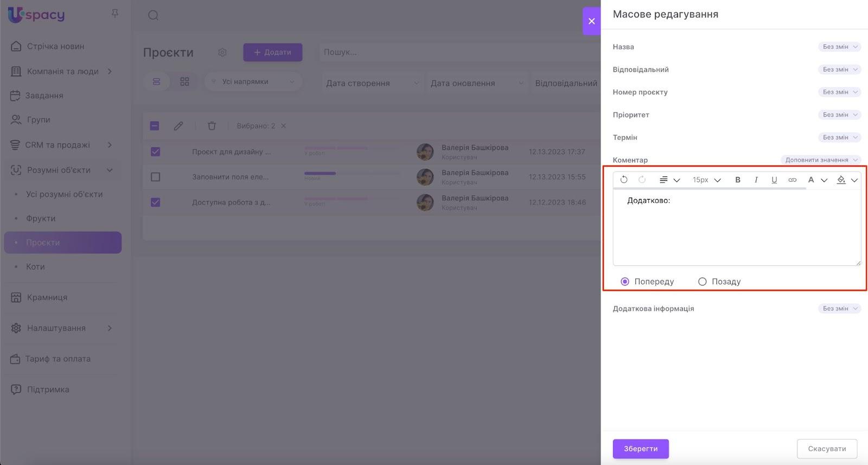Open the Усі напрямки filter dropdown
This screenshot has height=465, width=868.
click(253, 81)
